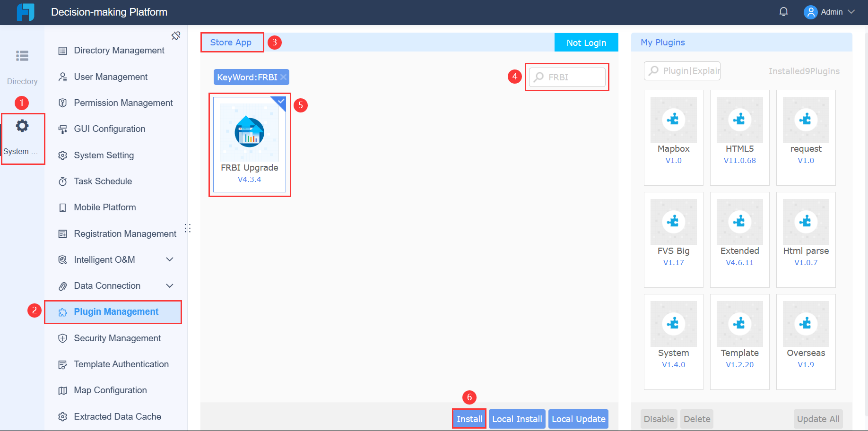Expand the Data Connection submenu
The height and width of the screenshot is (431, 868).
170,285
